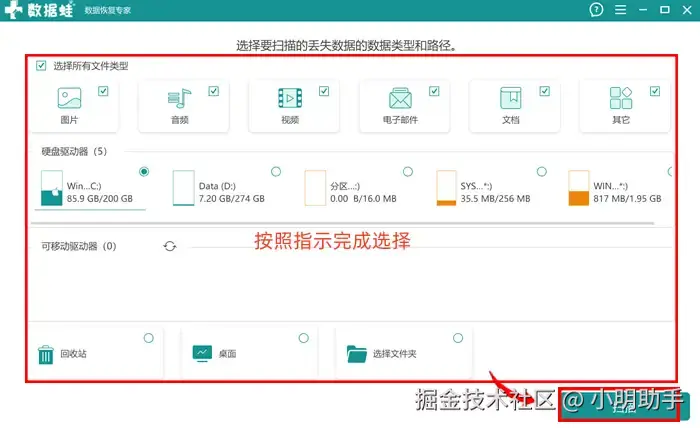700x428 pixels.
Task: Open the help question mark icon
Action: pos(596,9)
